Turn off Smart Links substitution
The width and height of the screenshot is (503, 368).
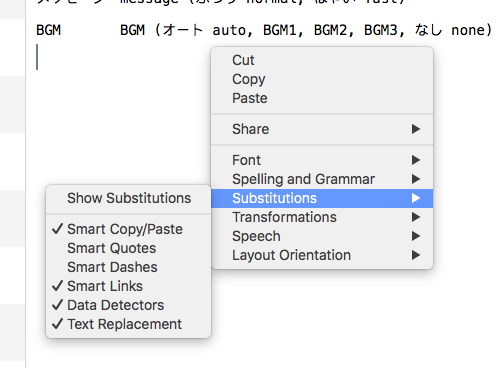pos(129,286)
